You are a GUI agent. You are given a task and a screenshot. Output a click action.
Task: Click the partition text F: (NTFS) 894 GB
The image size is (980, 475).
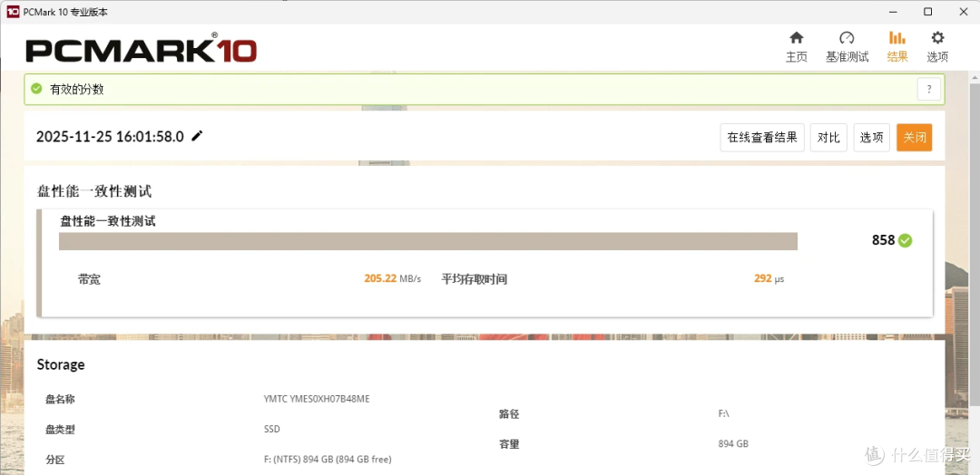tap(328, 460)
